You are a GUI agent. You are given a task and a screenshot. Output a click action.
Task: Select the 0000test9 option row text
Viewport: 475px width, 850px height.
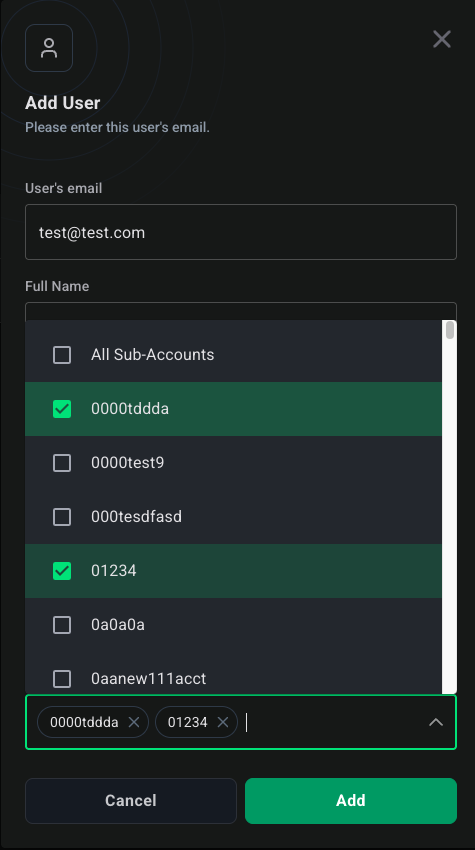coord(127,463)
